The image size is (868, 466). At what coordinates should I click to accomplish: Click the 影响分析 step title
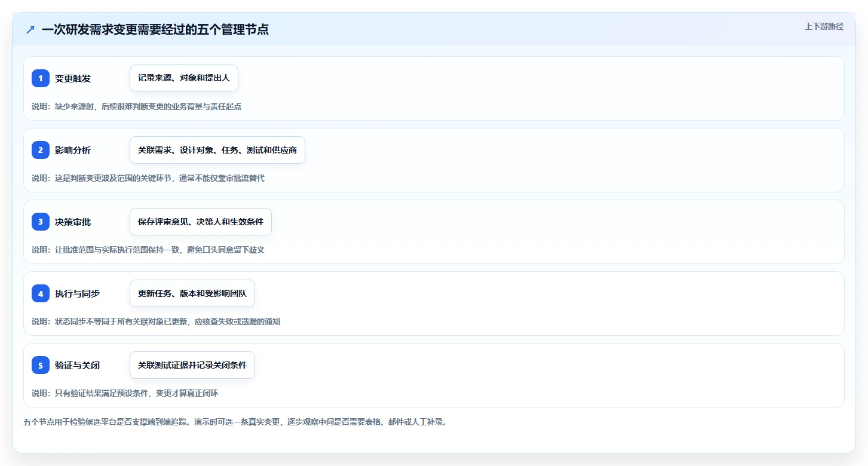click(x=73, y=150)
